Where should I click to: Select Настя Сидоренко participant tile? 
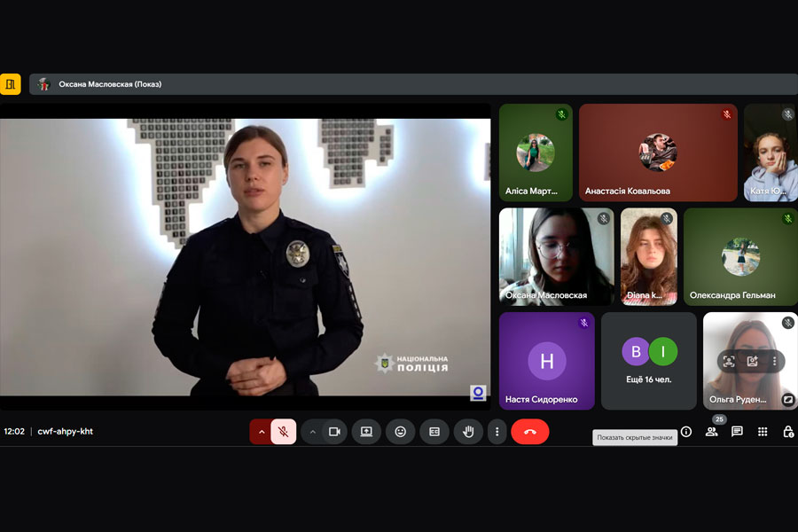click(x=546, y=361)
